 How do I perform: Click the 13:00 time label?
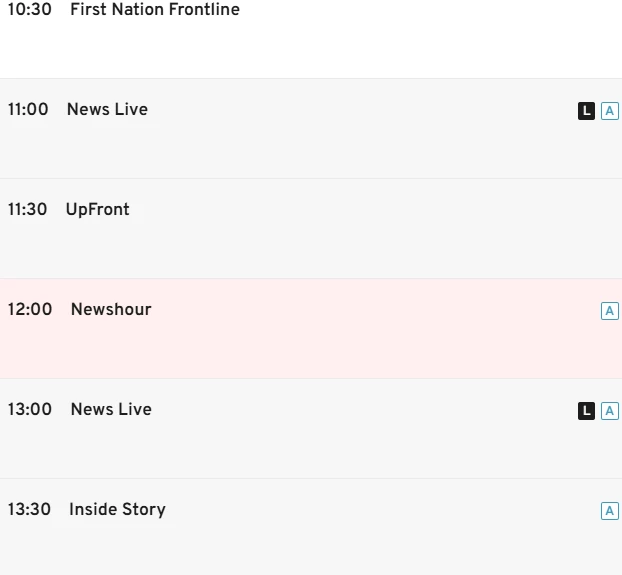tap(30, 410)
